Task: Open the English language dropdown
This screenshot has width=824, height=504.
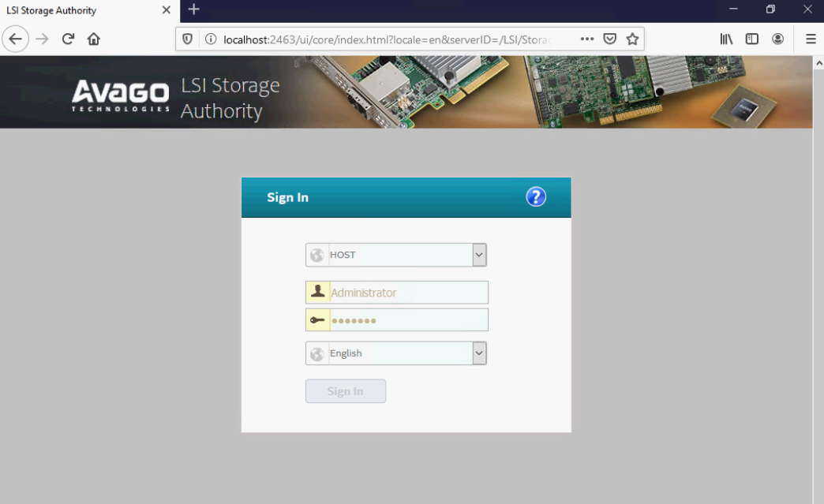Action: pyautogui.click(x=479, y=353)
